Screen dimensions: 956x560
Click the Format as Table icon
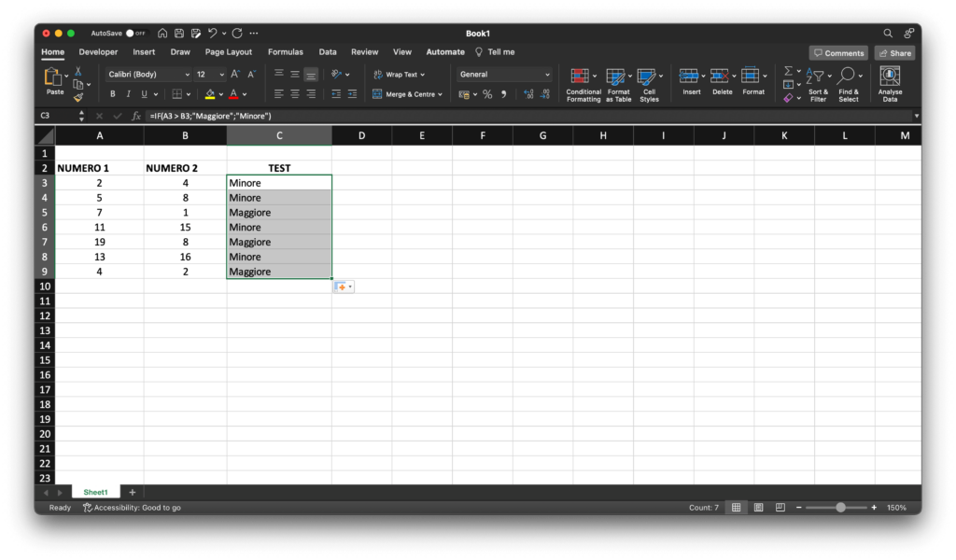click(615, 77)
